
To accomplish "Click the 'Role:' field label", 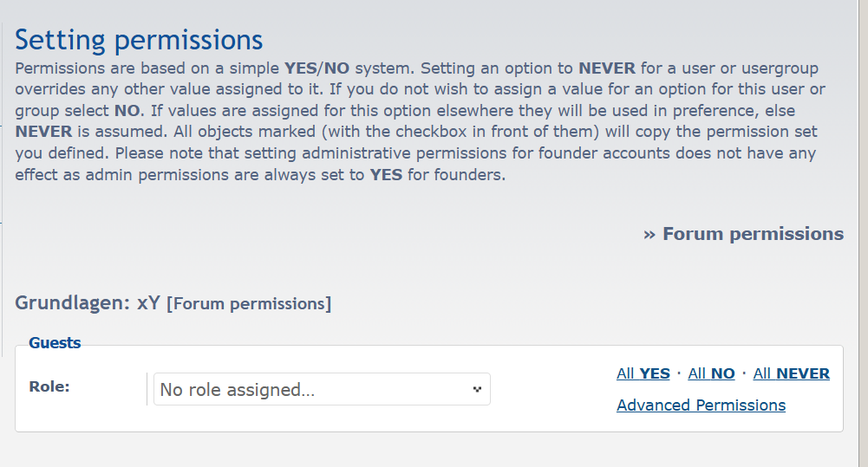I will [x=49, y=386].
